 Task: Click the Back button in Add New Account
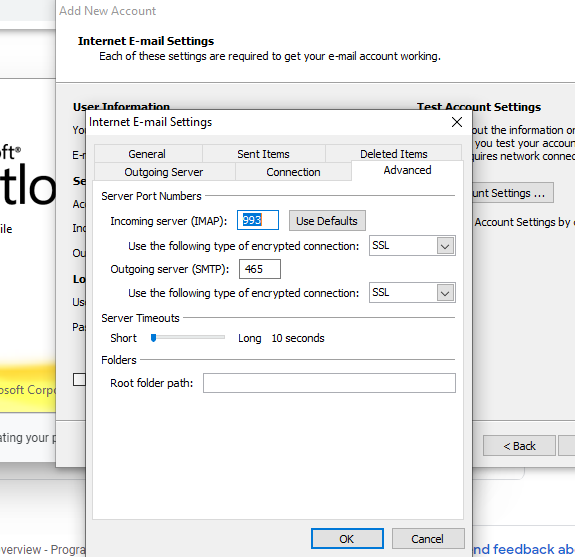[519, 446]
